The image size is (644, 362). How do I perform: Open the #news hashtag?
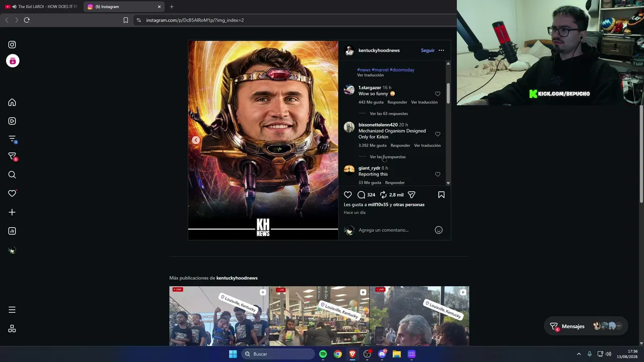coord(364,70)
